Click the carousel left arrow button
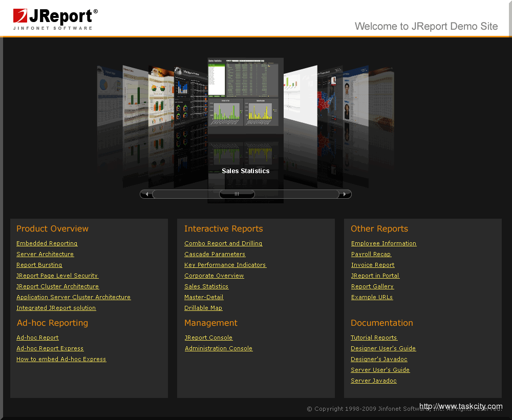The height and width of the screenshot is (420, 512). 146,194
